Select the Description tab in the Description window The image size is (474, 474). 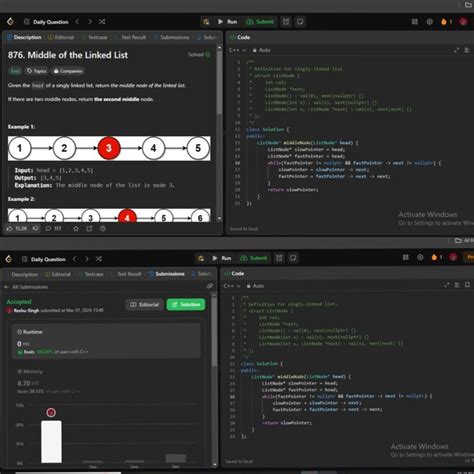(x=24, y=37)
